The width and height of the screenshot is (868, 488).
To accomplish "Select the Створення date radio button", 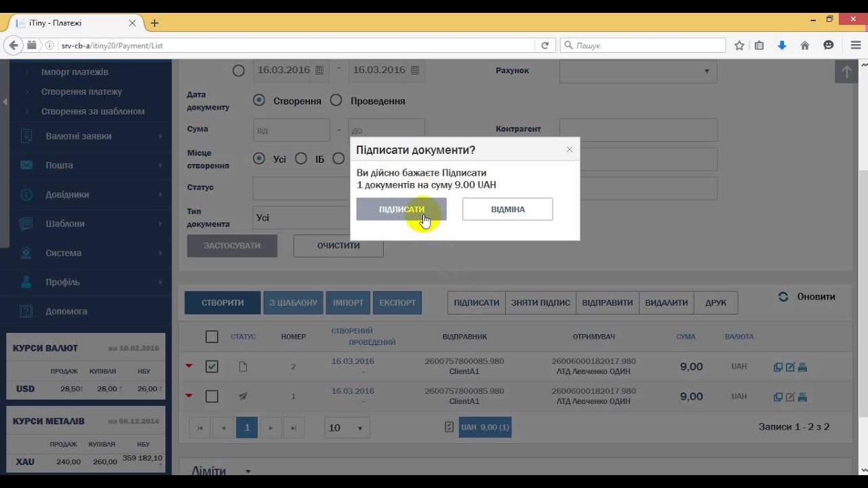I will (x=258, y=100).
